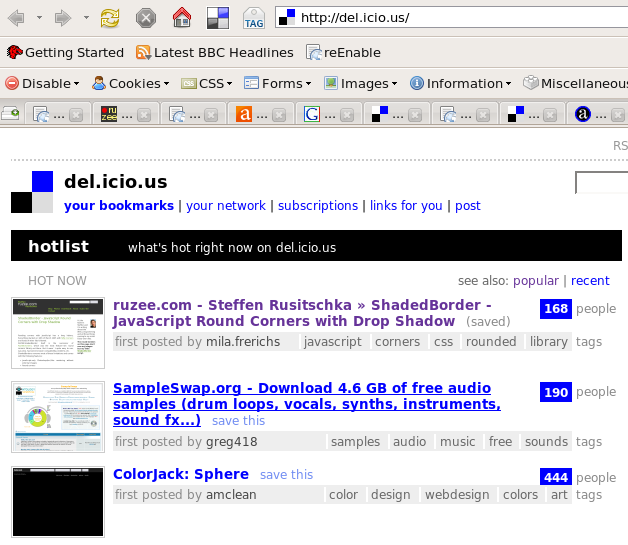Open 'your bookmarks' link

(119, 205)
